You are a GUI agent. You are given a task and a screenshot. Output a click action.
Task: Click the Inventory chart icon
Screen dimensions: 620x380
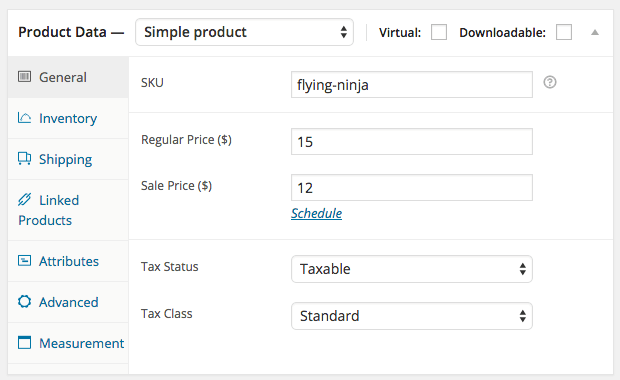point(24,117)
